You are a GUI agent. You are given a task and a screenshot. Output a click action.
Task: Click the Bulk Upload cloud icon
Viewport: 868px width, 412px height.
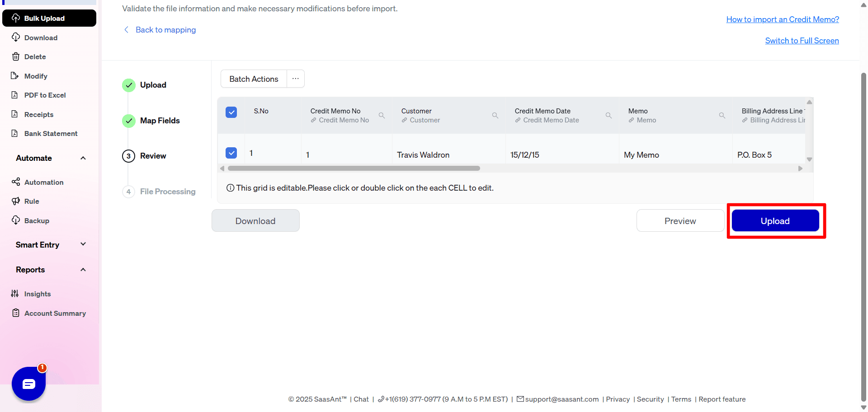16,18
